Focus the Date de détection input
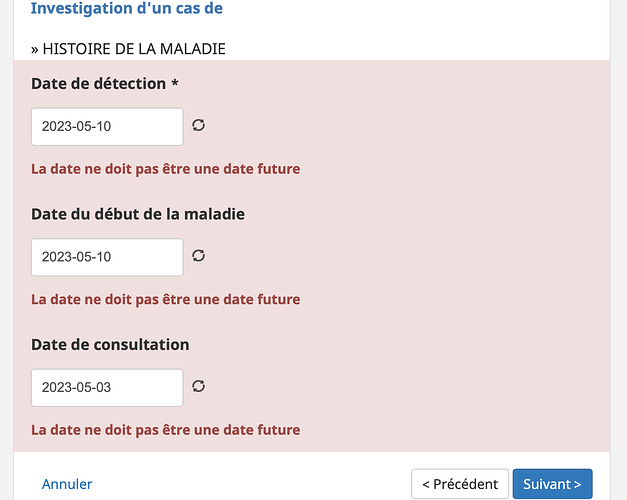Viewport: 627px width, 500px height. (107, 126)
